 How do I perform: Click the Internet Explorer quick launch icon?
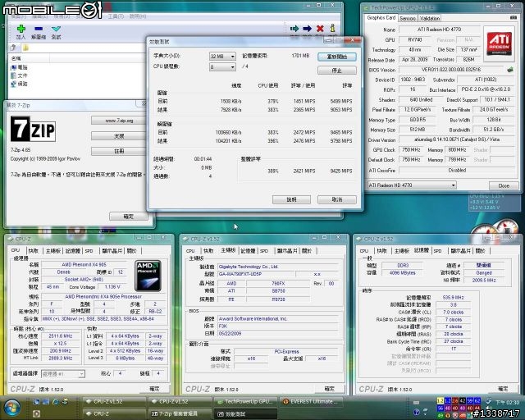[55, 402]
